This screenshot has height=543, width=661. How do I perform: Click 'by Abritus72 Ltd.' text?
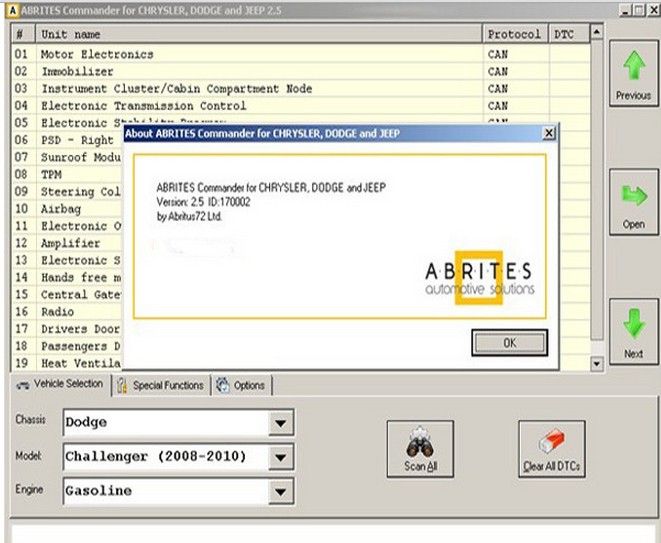pos(189,217)
